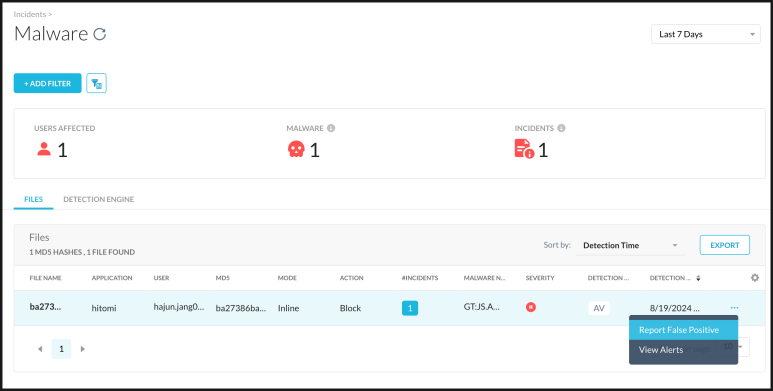
Task: Click the APPLICATION column header
Action: click(x=112, y=278)
